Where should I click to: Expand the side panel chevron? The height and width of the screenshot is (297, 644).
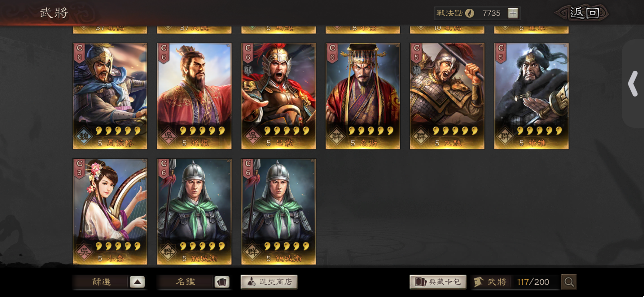(x=633, y=84)
